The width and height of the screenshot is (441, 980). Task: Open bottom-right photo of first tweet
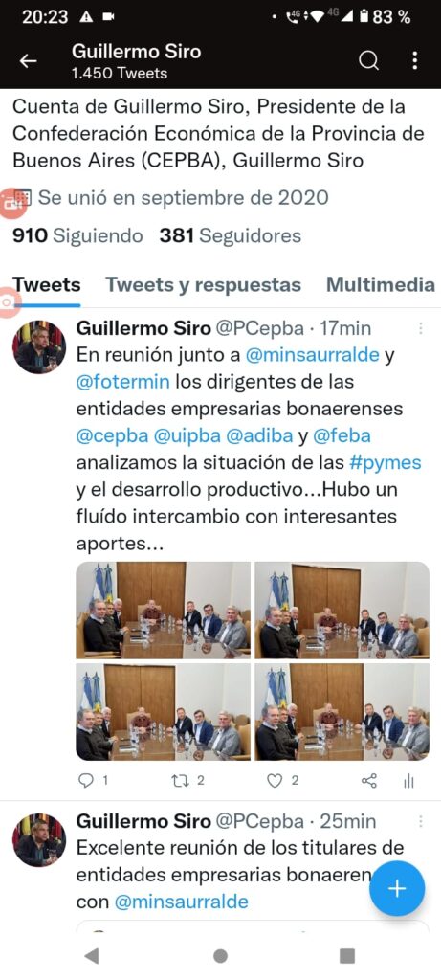(x=342, y=712)
